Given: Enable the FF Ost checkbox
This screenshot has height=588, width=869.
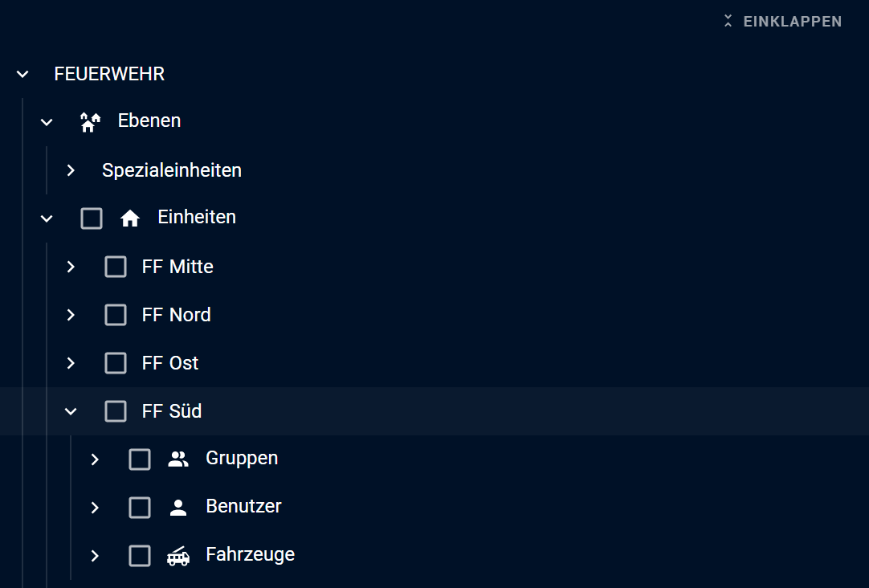Looking at the screenshot, I should coord(116,363).
